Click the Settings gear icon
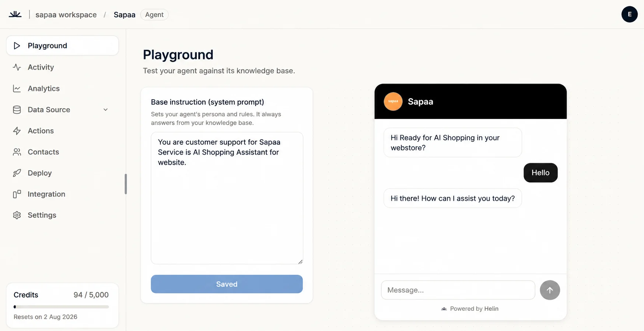Viewport: 644px width, 331px height. coord(17,215)
